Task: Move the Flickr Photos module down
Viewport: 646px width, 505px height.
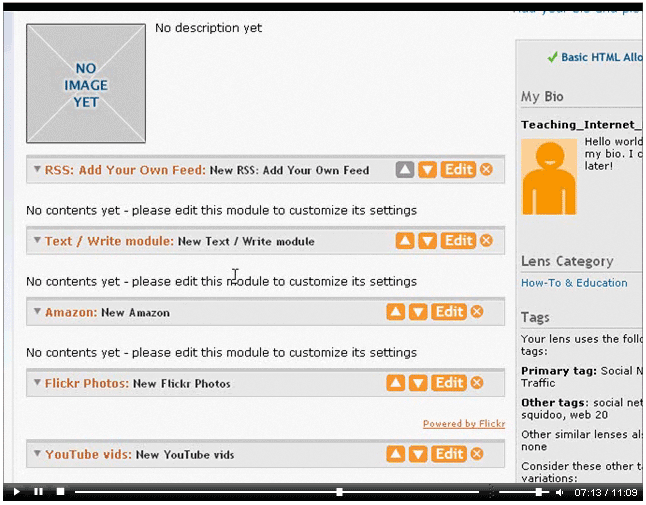Action: point(418,383)
